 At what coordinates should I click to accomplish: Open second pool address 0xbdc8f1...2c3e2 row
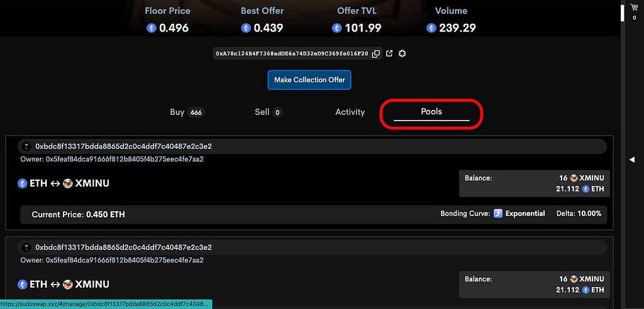tap(312, 247)
